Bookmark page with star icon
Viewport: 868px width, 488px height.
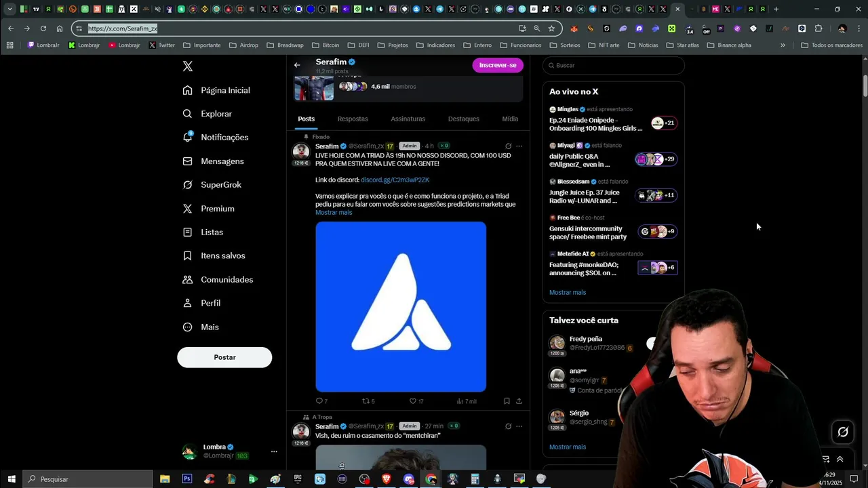click(x=551, y=28)
